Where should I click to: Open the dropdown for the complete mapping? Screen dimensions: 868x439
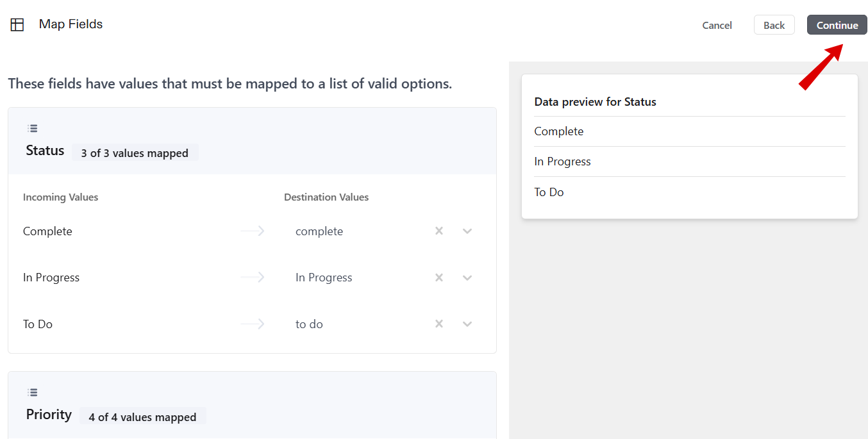coord(467,231)
